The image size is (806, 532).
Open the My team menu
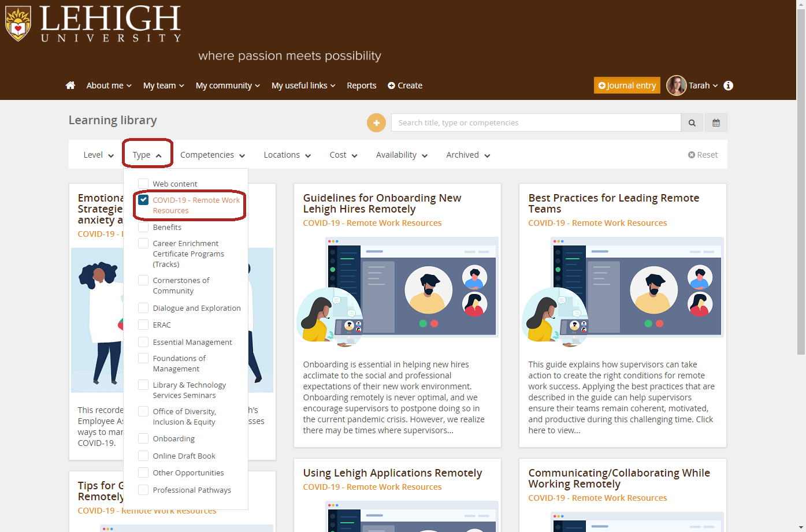coord(164,85)
